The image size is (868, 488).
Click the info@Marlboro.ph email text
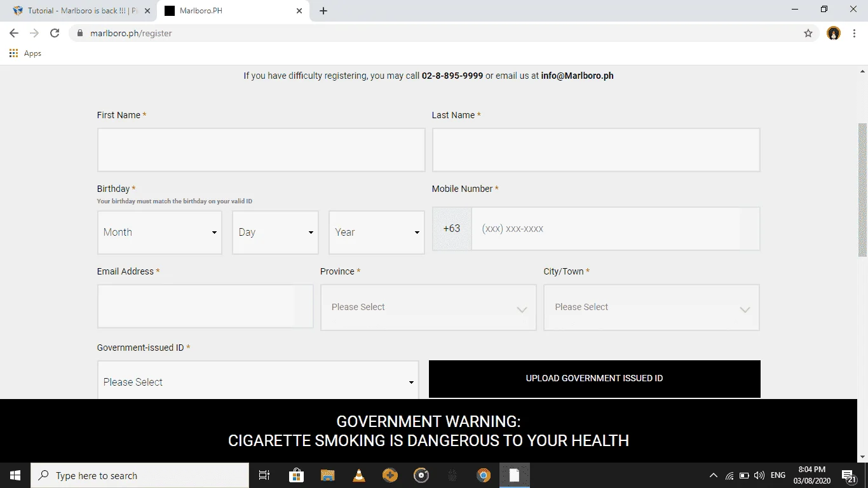tap(577, 76)
